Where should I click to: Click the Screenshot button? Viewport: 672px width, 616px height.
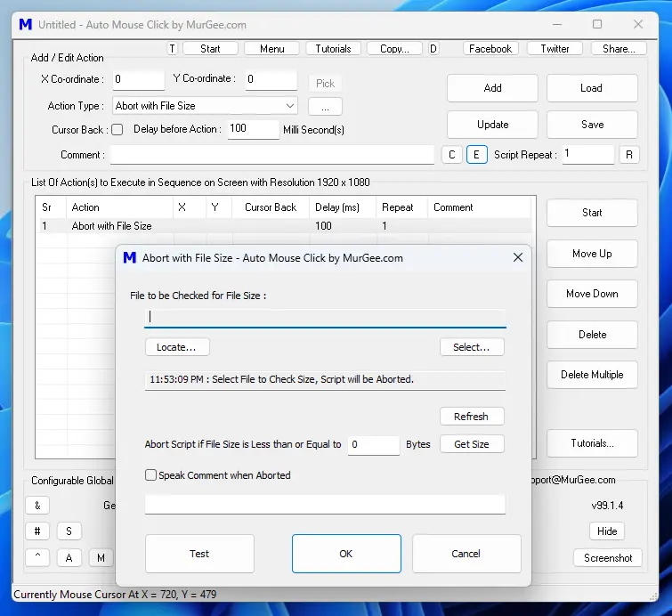[608, 558]
